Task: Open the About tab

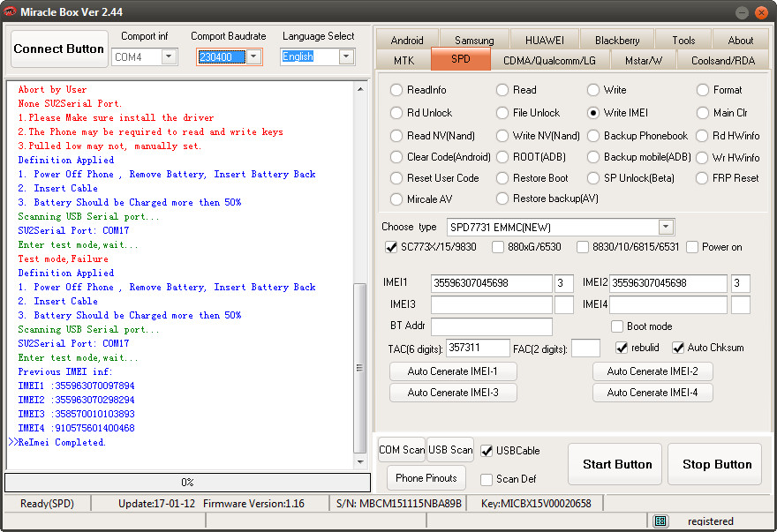Action: [x=740, y=40]
